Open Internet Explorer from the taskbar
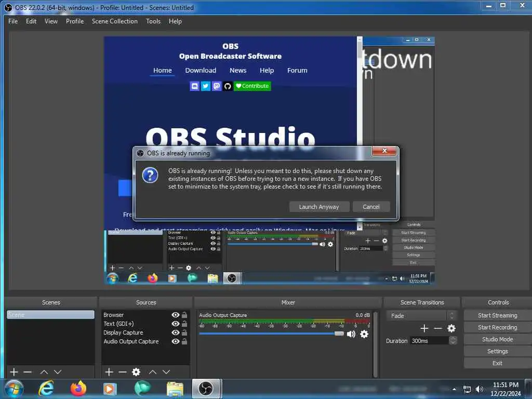This screenshot has height=399, width=532. coord(46,389)
